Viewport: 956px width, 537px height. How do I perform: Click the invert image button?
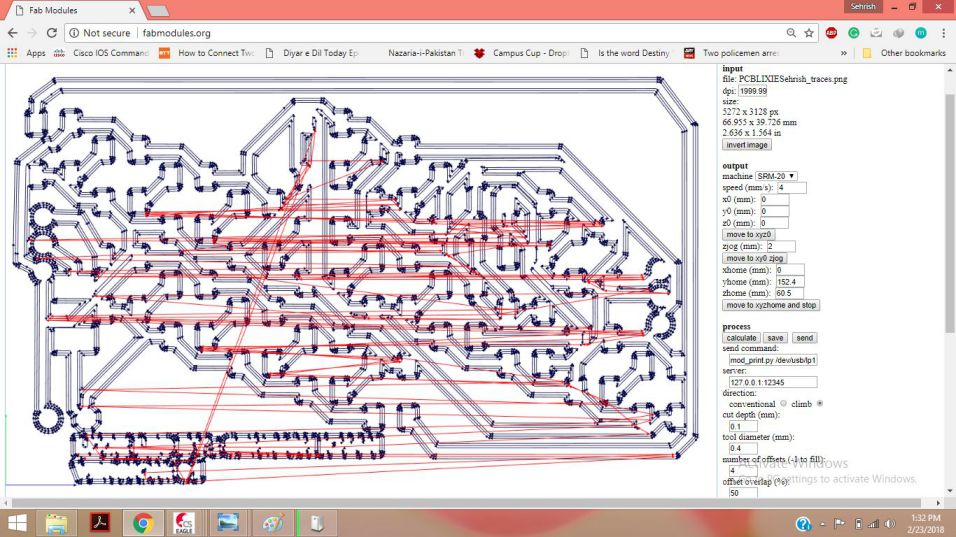pyautogui.click(x=747, y=145)
